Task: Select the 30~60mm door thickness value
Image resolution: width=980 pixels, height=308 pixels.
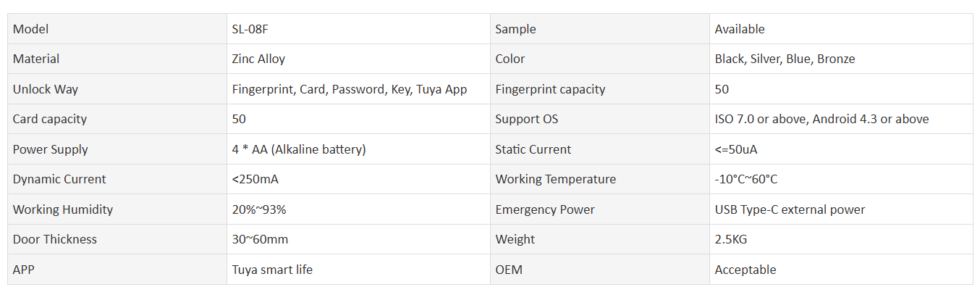Action: (260, 239)
